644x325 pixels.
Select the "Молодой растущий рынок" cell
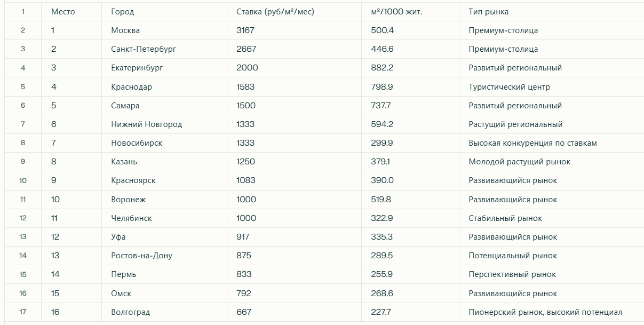coord(519,162)
